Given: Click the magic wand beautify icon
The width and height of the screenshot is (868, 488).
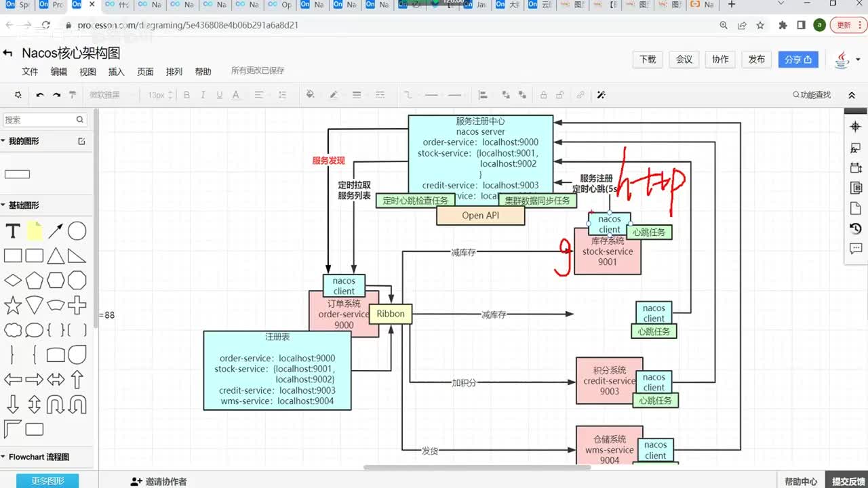Looking at the screenshot, I should tap(601, 95).
